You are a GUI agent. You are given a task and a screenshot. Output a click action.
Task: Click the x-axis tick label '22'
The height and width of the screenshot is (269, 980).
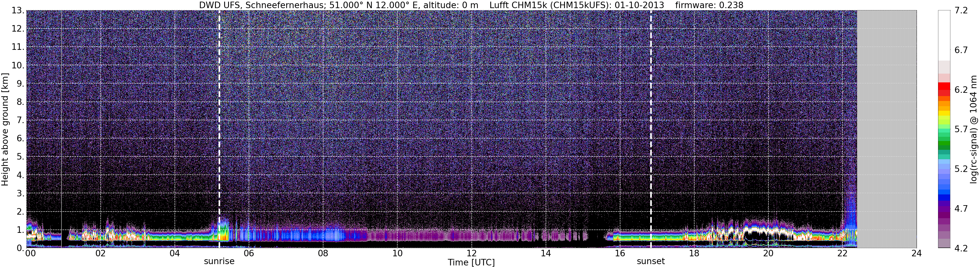[x=842, y=254]
